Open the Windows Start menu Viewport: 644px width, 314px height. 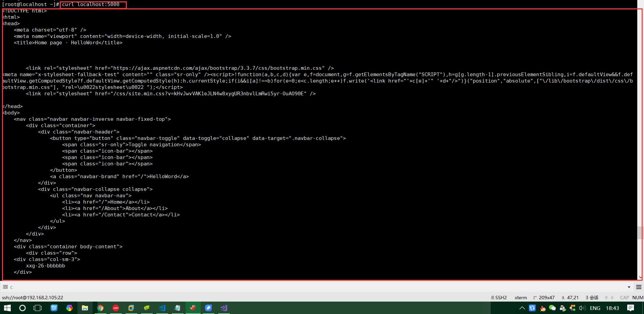click(7, 308)
